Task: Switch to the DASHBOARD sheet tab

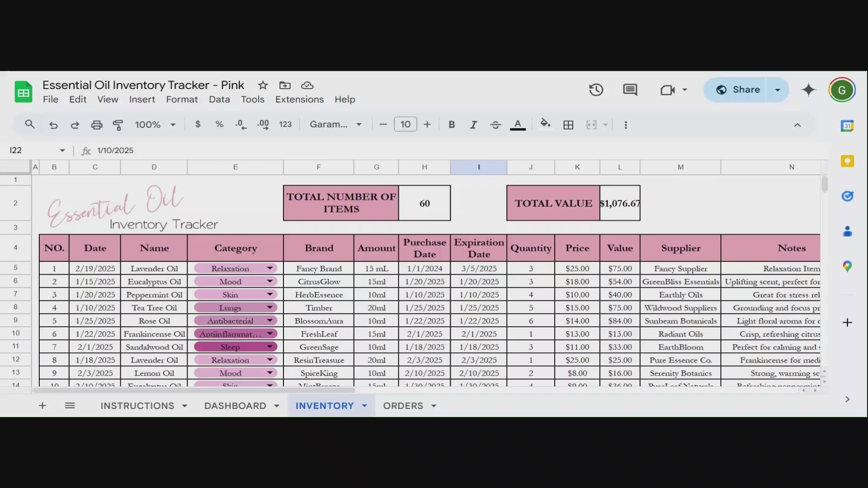Action: (x=235, y=406)
